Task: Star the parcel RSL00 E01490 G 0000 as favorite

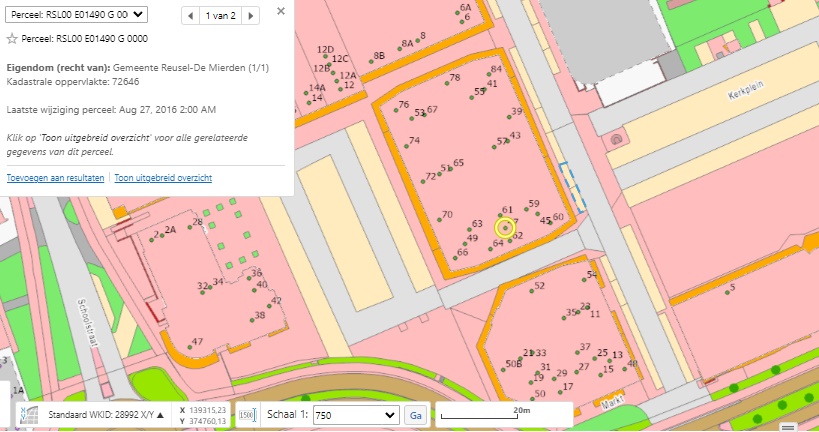Action: point(12,39)
